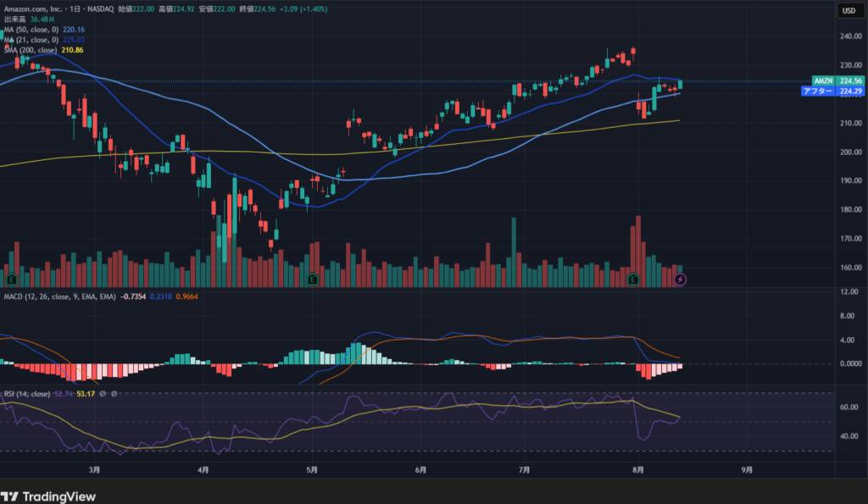
Task: Click the 9月 label on time axis
Action: tap(747, 470)
